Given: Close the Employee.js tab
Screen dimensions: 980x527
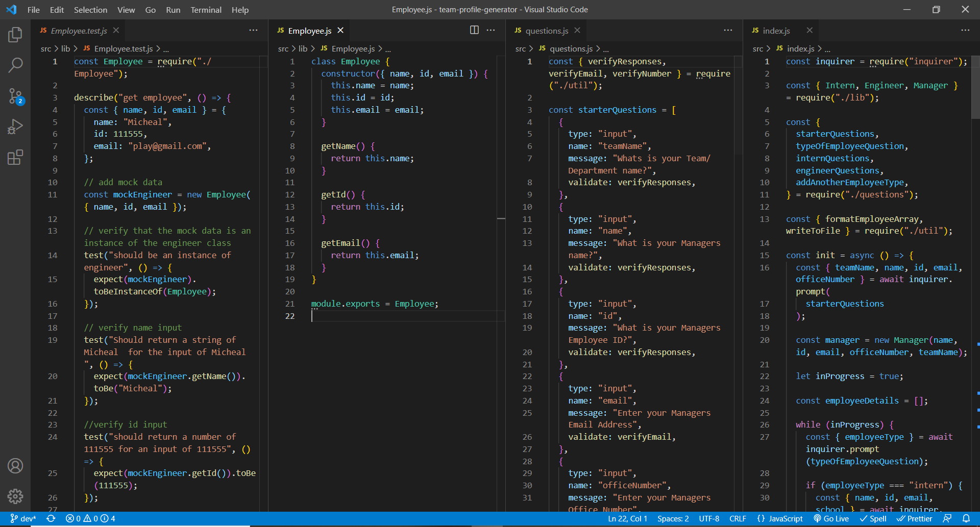Looking at the screenshot, I should pyautogui.click(x=340, y=31).
